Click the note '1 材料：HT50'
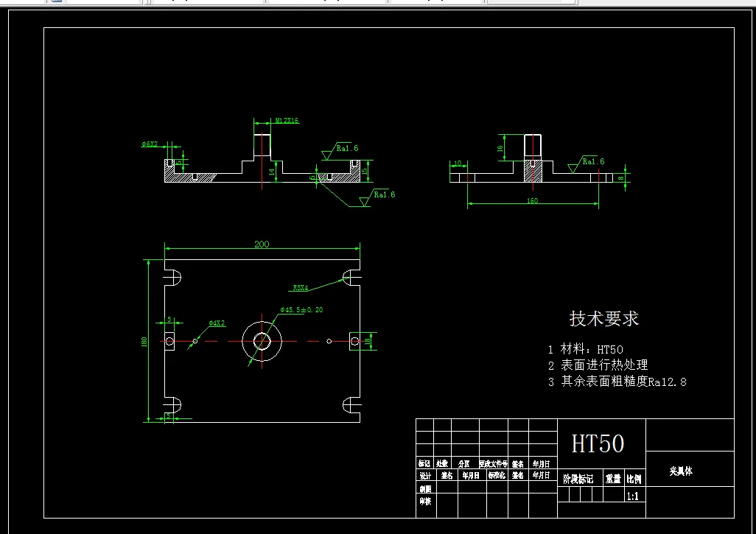This screenshot has width=756, height=534. point(585,349)
